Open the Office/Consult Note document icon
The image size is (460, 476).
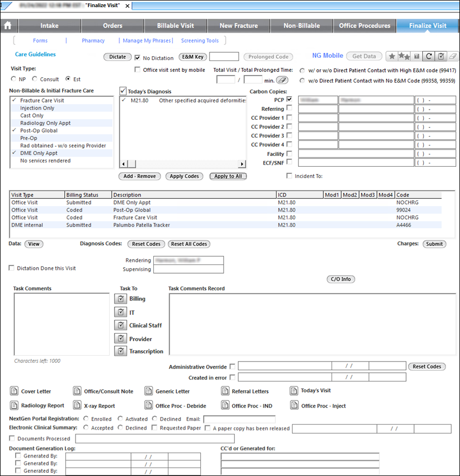click(x=77, y=391)
